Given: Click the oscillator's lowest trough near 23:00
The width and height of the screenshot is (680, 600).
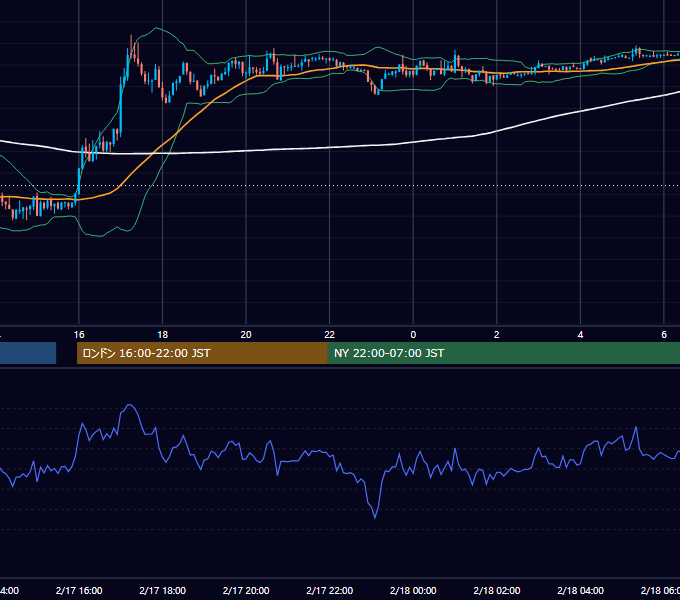Looking at the screenshot, I should [375, 517].
